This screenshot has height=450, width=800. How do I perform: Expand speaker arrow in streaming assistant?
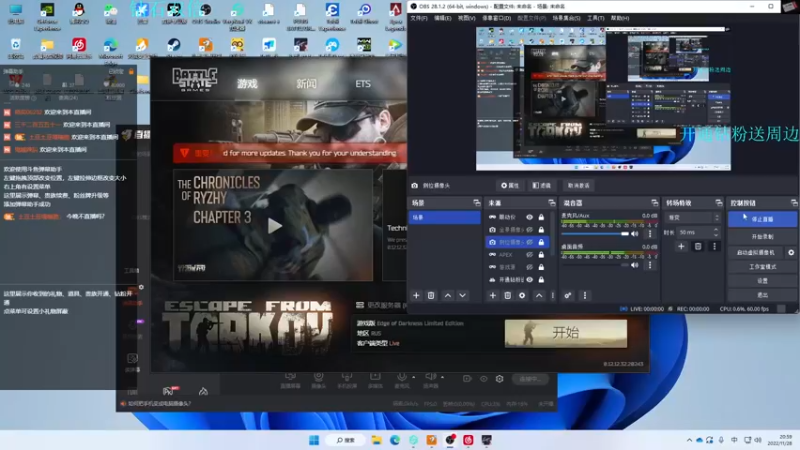442,377
